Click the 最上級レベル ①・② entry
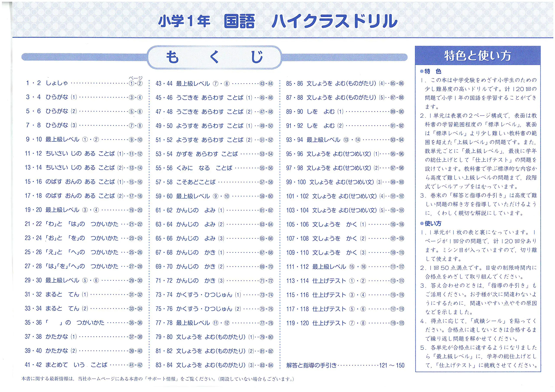Viewport: 555px width, 392px height. (x=72, y=139)
